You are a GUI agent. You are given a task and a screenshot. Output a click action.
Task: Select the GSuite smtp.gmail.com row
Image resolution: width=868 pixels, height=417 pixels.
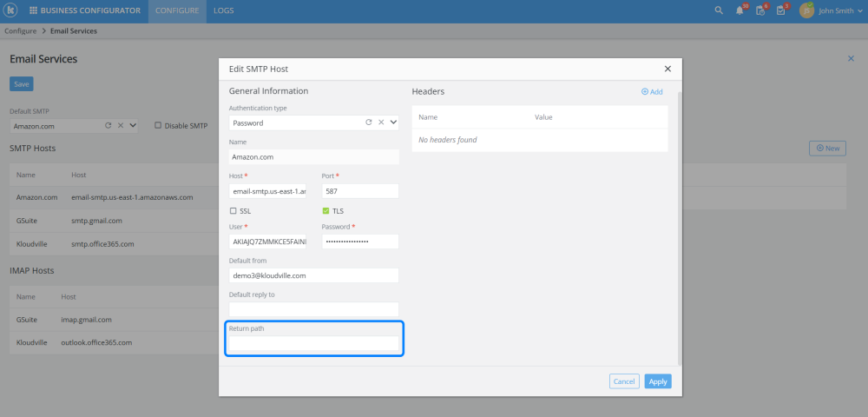click(x=114, y=221)
